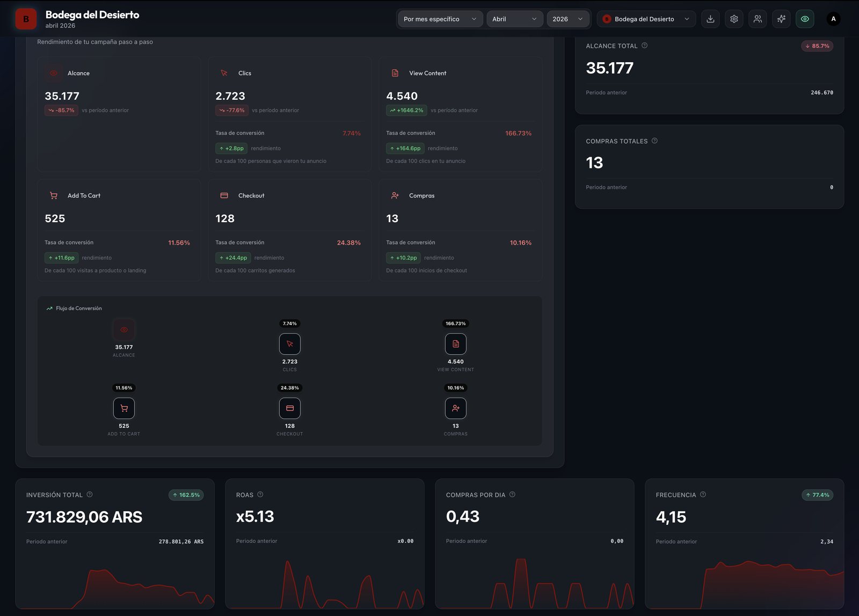859x616 pixels.
Task: Click cart icon in Add To Cart card
Action: click(54, 195)
